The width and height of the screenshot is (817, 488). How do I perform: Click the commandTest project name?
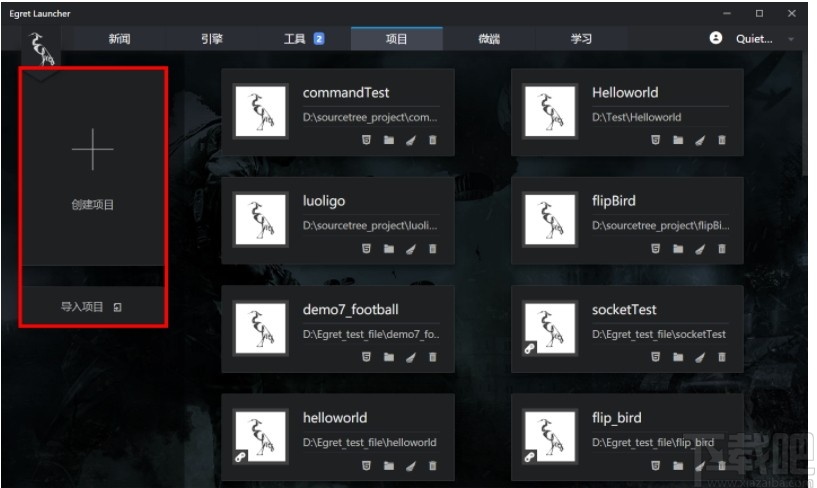point(346,93)
